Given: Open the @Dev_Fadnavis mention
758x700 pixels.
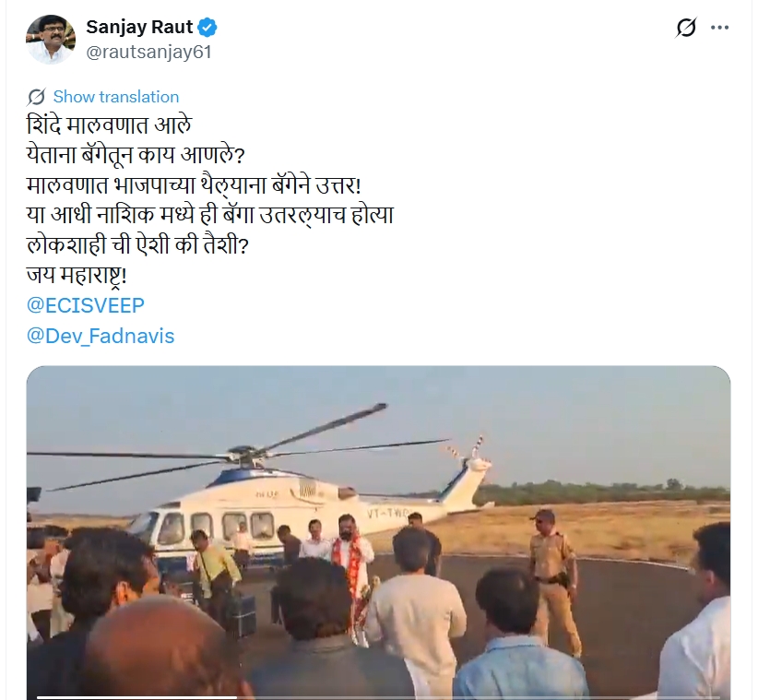Looking at the screenshot, I should click(101, 336).
